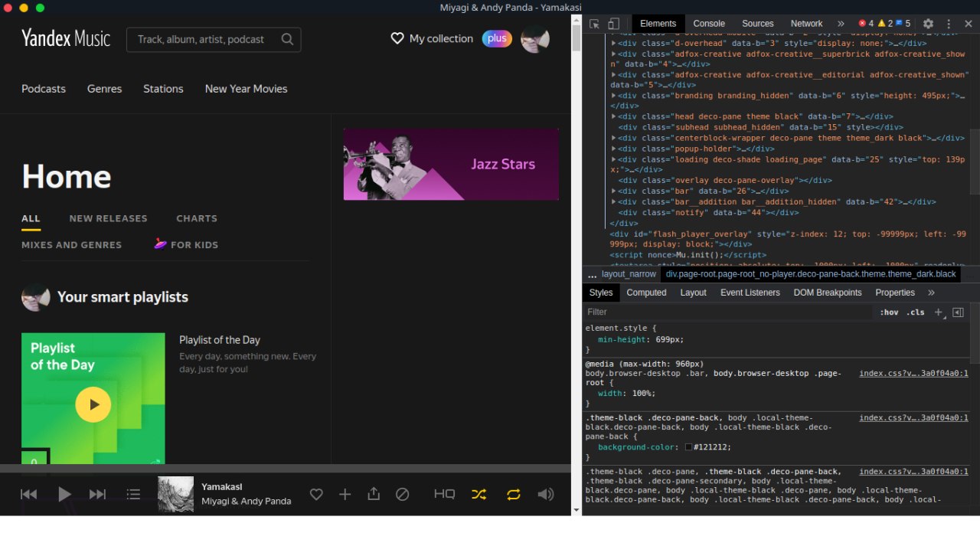The width and height of the screenshot is (980, 533).
Task: Open My collection
Action: (x=432, y=38)
